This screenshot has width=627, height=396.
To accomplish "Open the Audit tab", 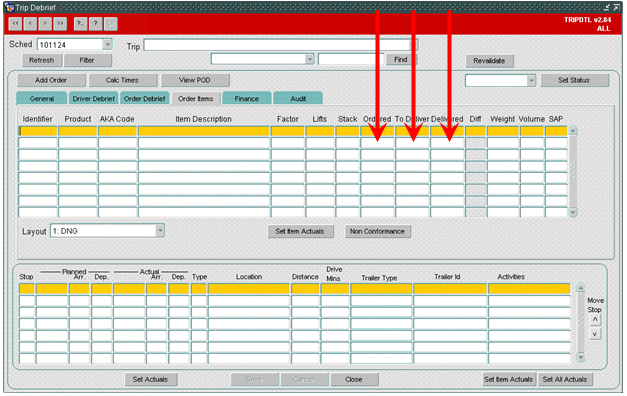I will (298, 98).
